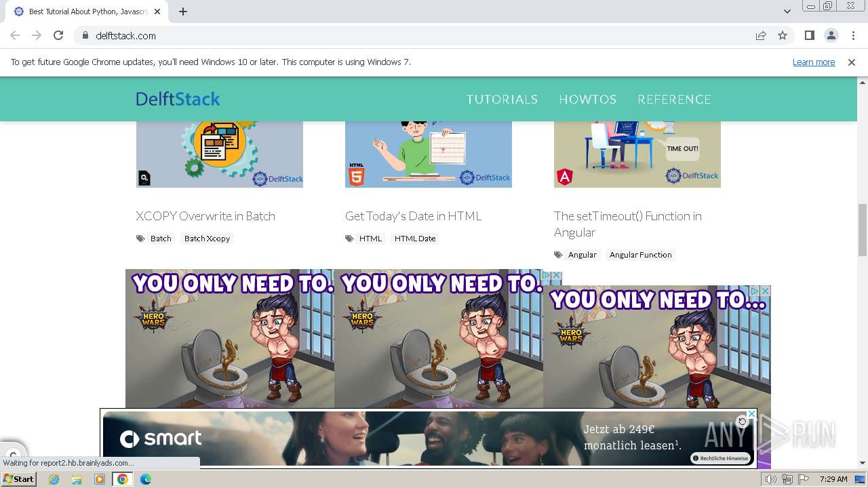Open the REFERENCE menu
Viewport: 868px width, 488px height.
click(674, 99)
